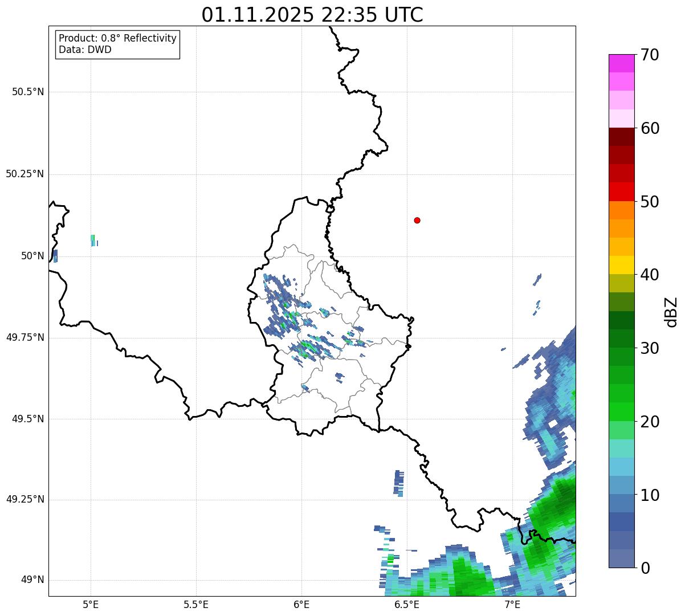This screenshot has width=685, height=616.
Task: Click the 50.5°N latitude label
Action: [28, 92]
